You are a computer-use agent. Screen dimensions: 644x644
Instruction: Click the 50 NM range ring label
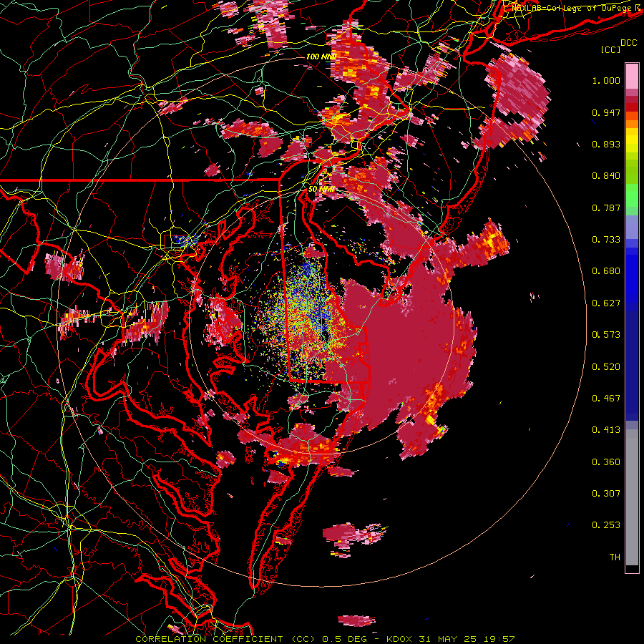pyautogui.click(x=321, y=189)
